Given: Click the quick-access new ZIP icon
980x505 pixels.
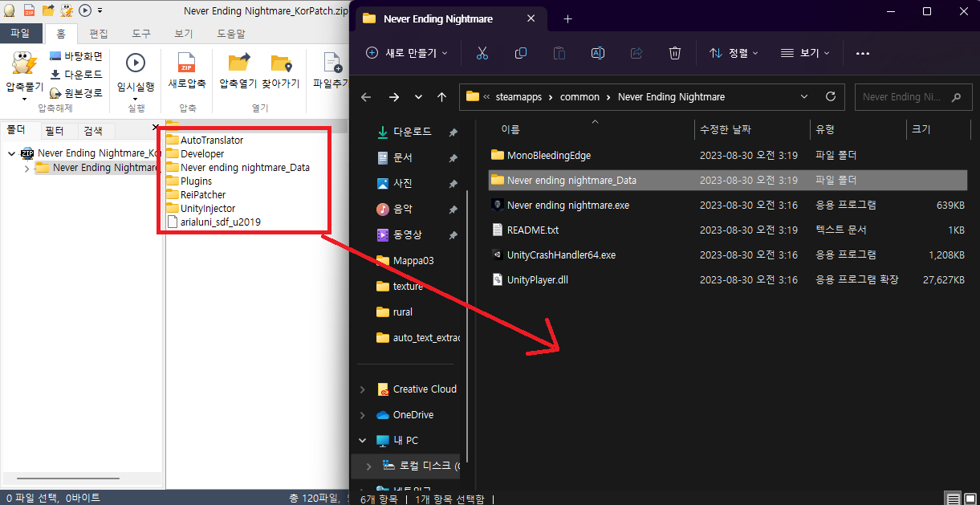Looking at the screenshot, I should point(28,10).
